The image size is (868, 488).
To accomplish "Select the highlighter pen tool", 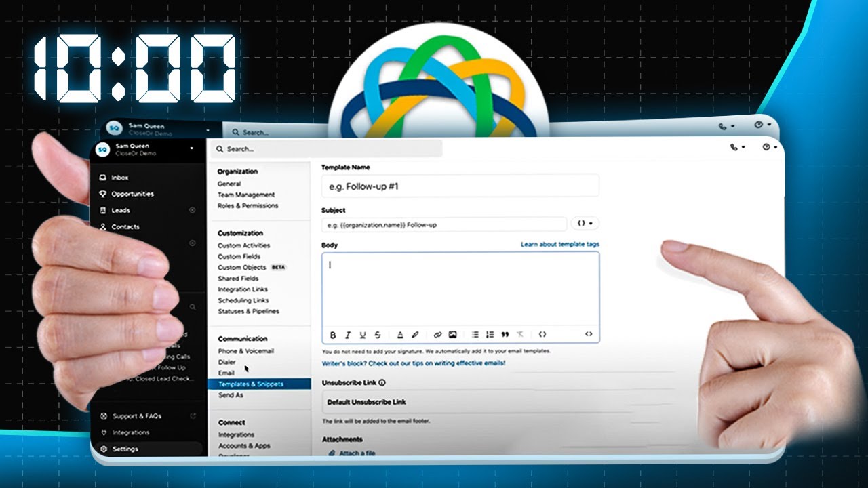I will coord(415,335).
